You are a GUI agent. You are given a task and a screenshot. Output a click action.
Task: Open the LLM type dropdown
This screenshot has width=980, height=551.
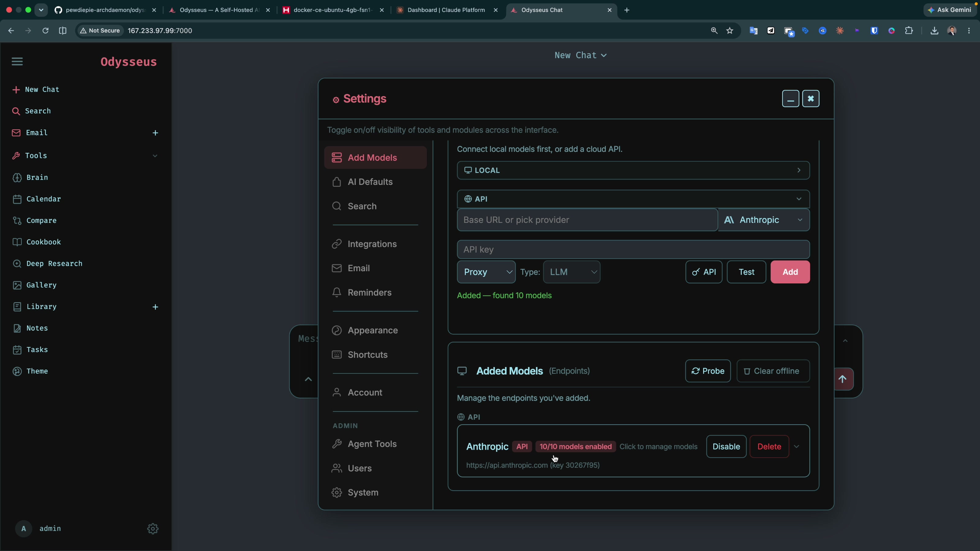pyautogui.click(x=571, y=272)
